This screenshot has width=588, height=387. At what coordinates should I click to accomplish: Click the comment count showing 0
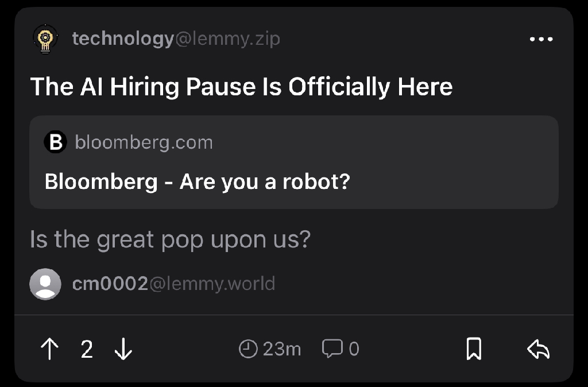coord(354,349)
